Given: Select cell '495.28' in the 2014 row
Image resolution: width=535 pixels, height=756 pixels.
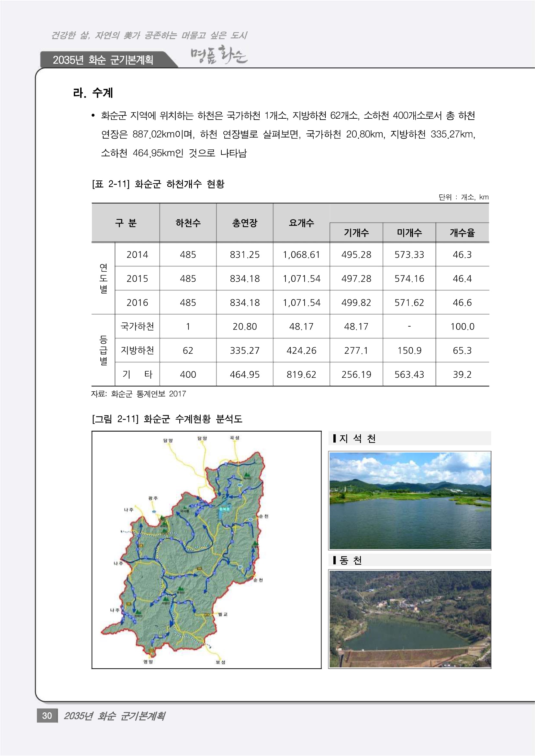Looking at the screenshot, I should pos(356,254).
